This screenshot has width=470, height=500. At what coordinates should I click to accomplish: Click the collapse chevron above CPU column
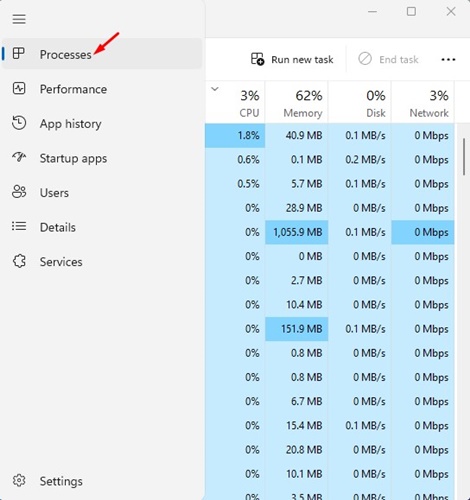pos(215,89)
